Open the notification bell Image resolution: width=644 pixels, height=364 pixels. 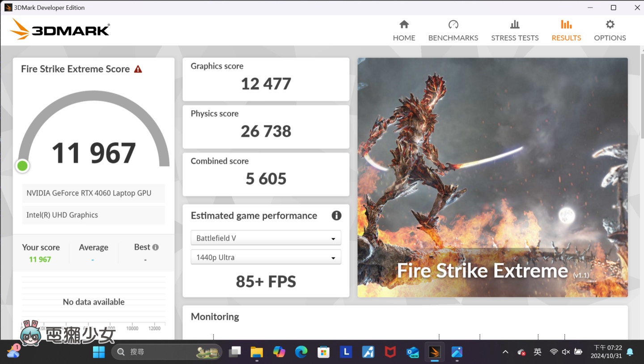[x=630, y=352]
